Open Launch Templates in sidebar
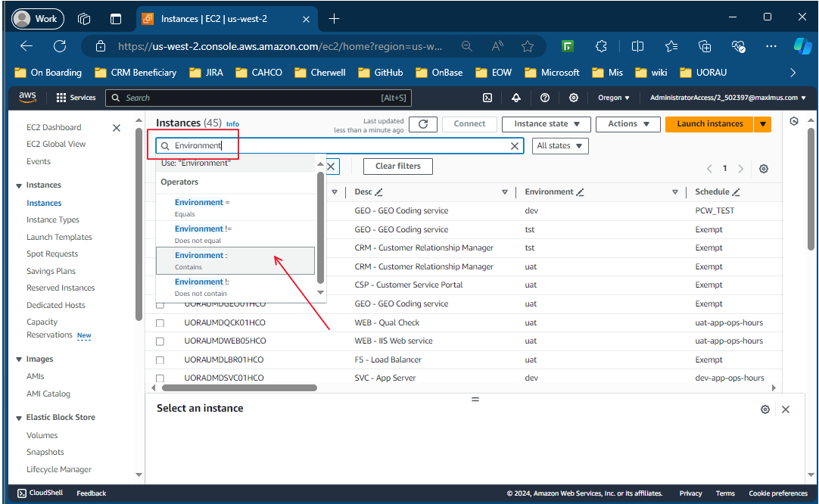 click(59, 237)
